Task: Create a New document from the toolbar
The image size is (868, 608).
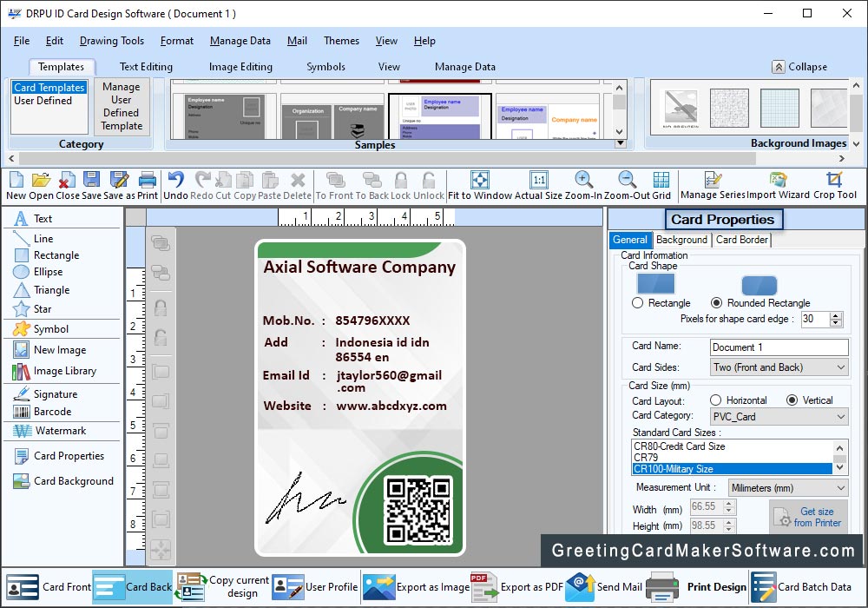Action: pyautogui.click(x=16, y=186)
